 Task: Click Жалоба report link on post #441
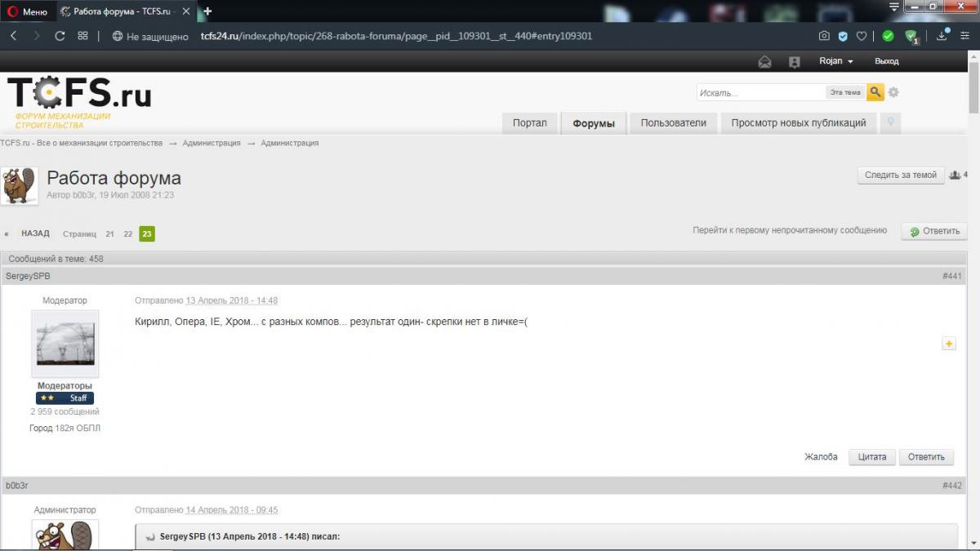(x=821, y=457)
